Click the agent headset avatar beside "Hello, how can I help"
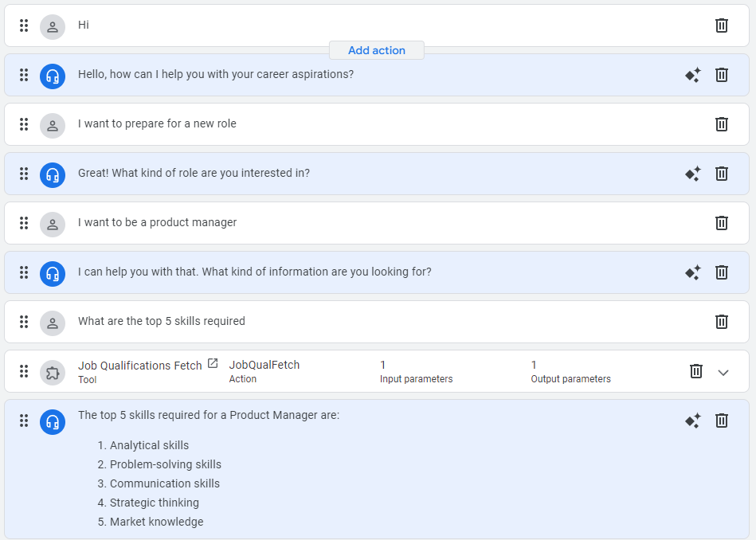Viewport: 756px width, 540px height. coord(53,75)
